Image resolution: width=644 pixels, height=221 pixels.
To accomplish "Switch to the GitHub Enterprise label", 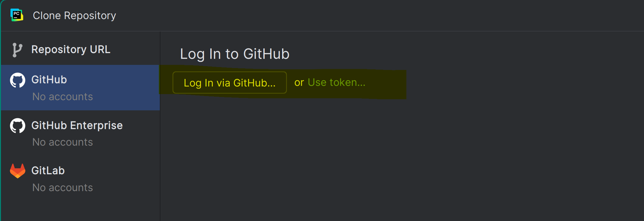I will click(77, 125).
